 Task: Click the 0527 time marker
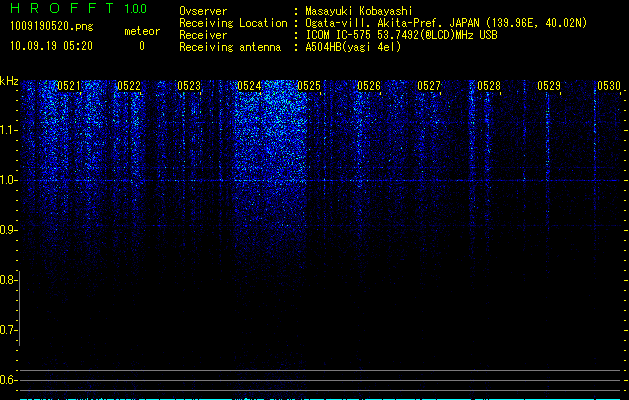pyautogui.click(x=429, y=86)
